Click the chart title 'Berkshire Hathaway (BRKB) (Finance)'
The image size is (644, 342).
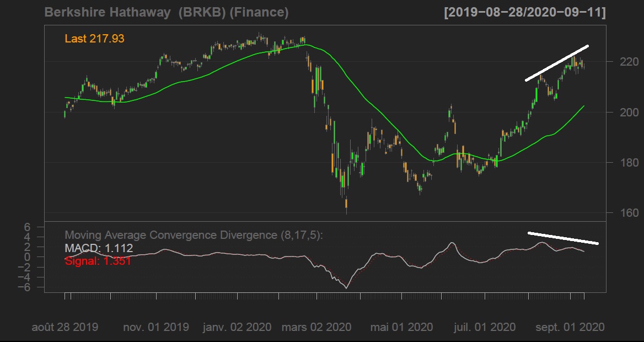click(x=167, y=12)
